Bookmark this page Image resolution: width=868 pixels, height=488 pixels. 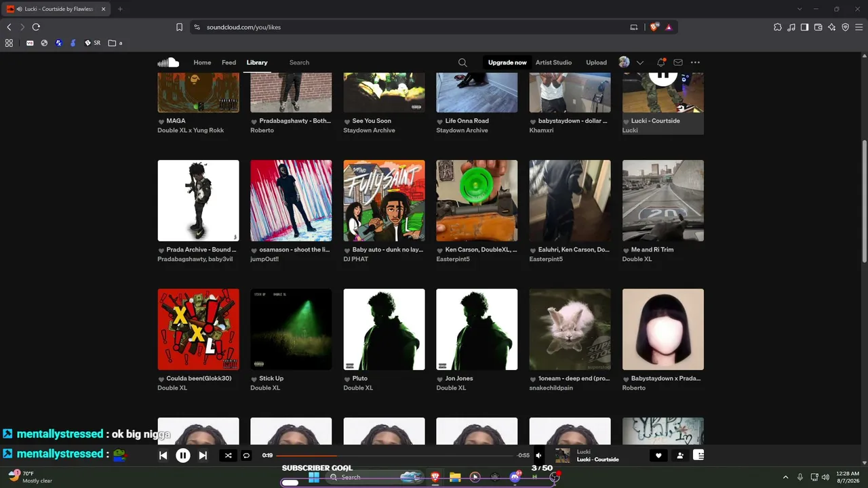pyautogui.click(x=179, y=27)
